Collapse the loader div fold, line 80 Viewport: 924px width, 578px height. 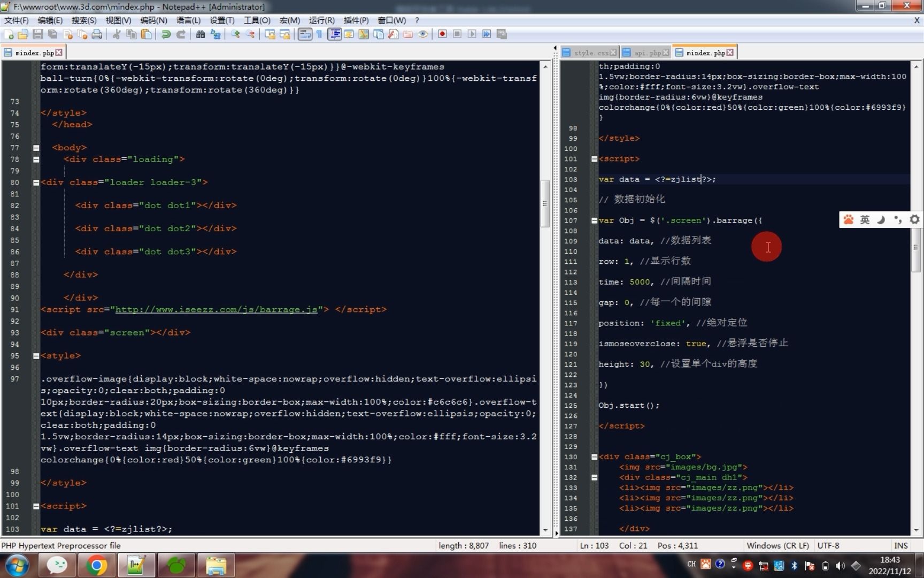(x=36, y=182)
